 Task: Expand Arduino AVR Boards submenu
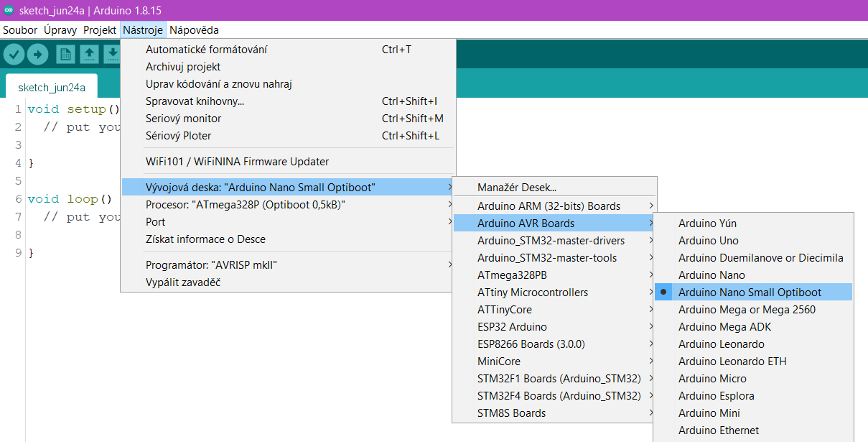click(x=554, y=224)
